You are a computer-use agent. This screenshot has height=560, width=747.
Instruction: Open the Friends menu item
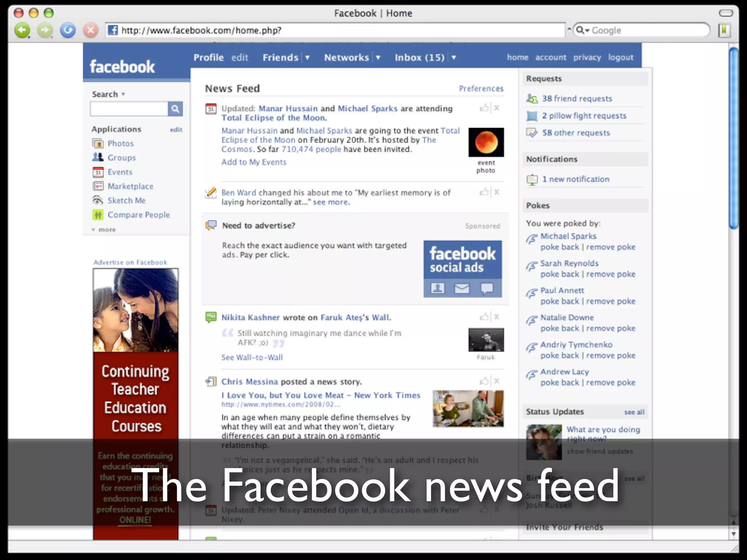click(280, 58)
